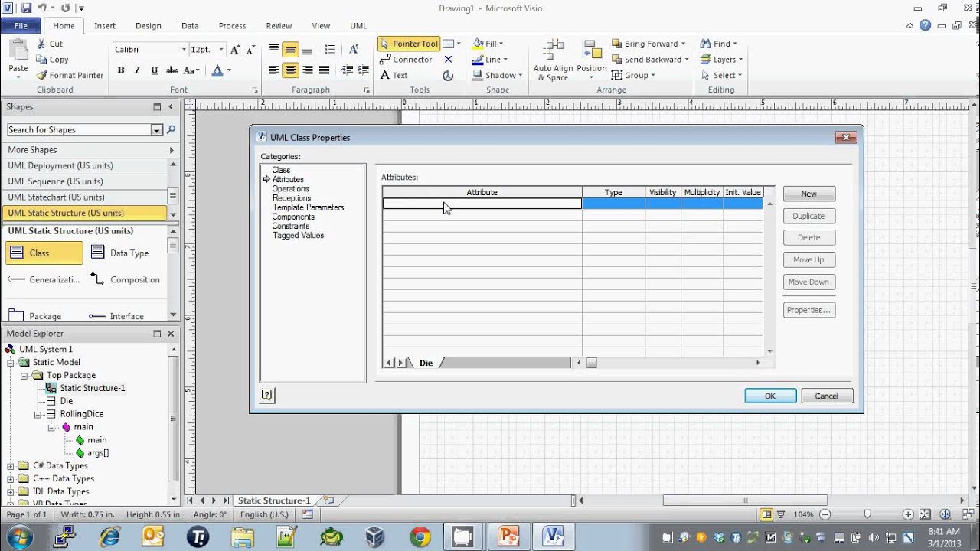
Task: Click the Cut command
Action: tap(49, 44)
